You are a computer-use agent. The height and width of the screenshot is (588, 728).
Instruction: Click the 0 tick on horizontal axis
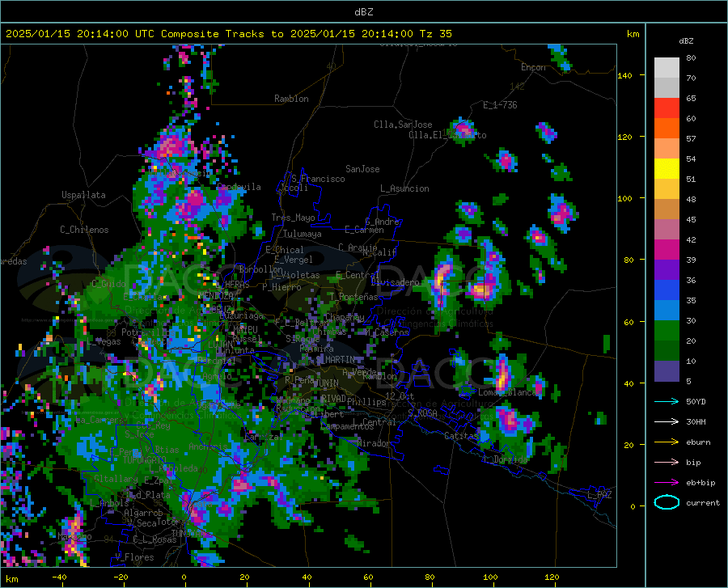point(184,577)
